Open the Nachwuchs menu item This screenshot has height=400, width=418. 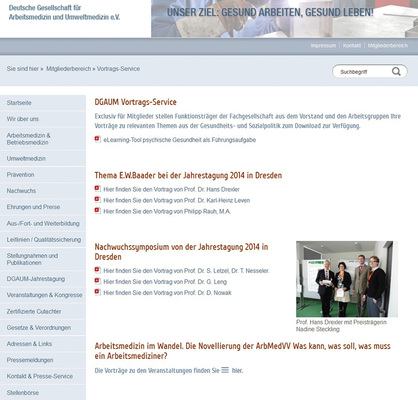pyautogui.click(x=43, y=191)
